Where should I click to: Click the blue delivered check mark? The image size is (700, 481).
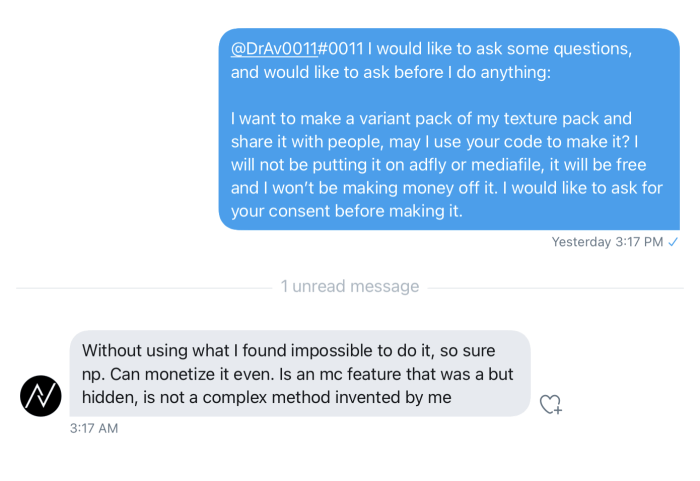pyautogui.click(x=673, y=242)
